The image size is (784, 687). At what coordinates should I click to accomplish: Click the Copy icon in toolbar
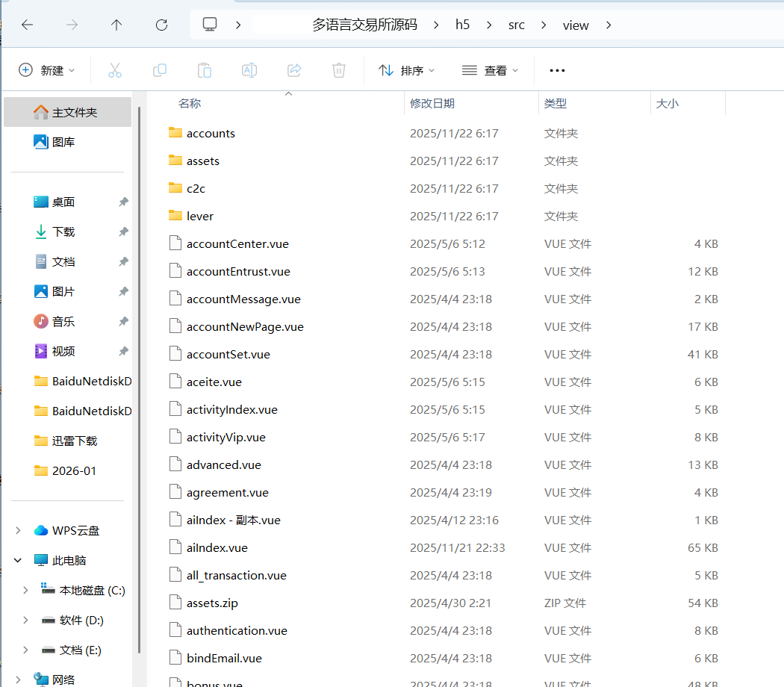pyautogui.click(x=159, y=70)
